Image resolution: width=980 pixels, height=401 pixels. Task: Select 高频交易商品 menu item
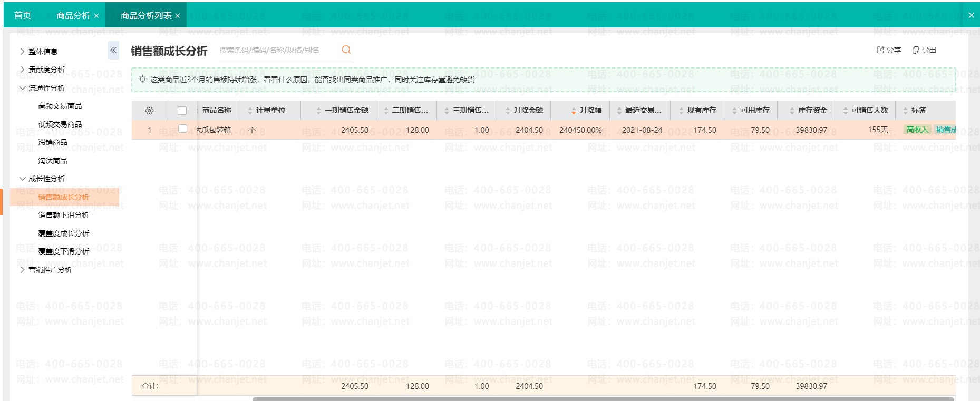60,106
